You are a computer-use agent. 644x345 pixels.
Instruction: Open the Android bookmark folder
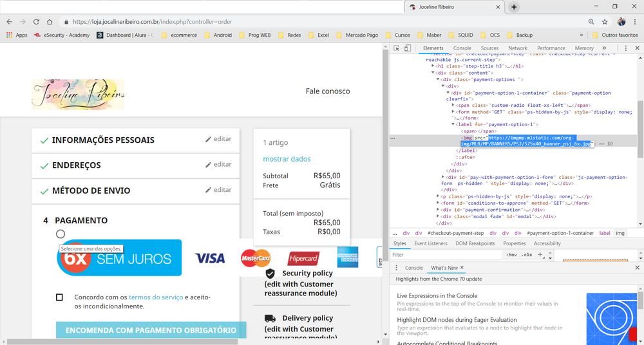[x=218, y=35]
